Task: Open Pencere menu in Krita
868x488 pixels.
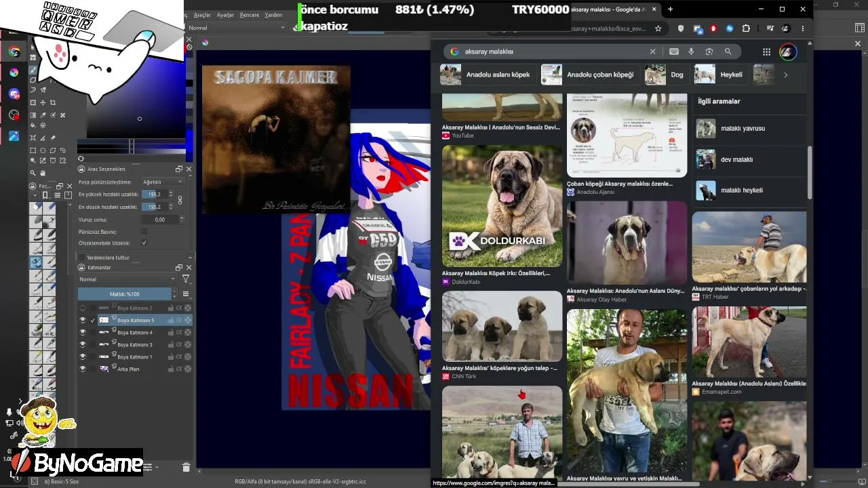Action: pos(250,15)
